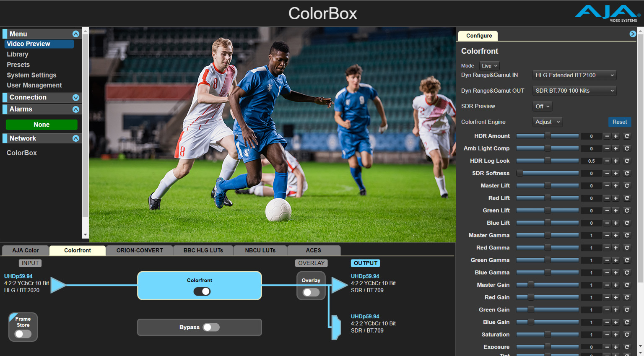Toggle the Colorfront processing switch
Screen dimensions: 644x356
point(202,291)
